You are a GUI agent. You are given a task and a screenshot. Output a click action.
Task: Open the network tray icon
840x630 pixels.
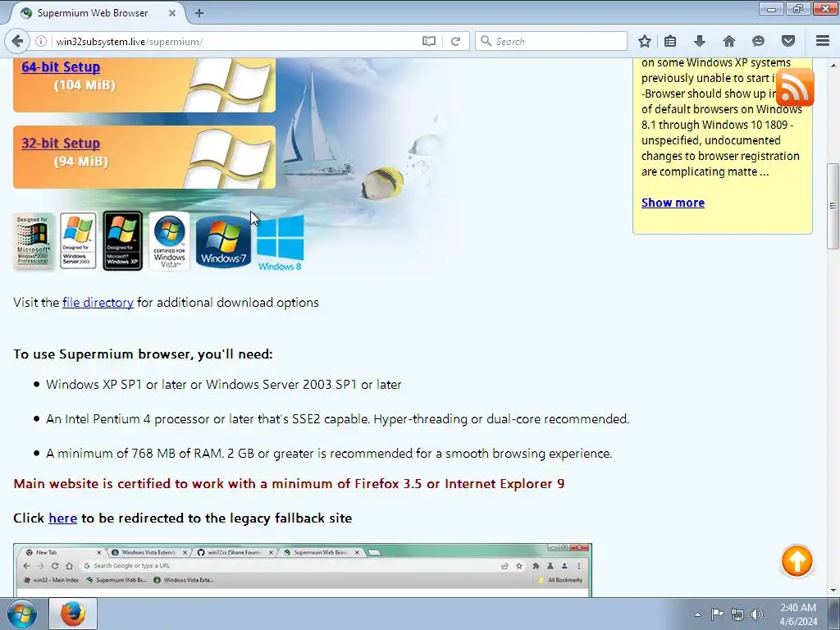point(737,614)
